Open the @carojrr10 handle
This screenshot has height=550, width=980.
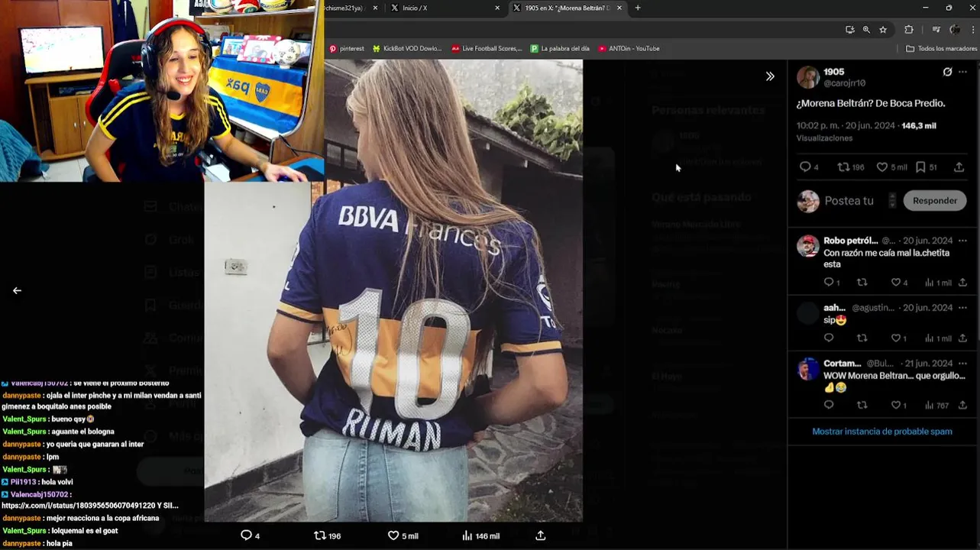click(844, 83)
